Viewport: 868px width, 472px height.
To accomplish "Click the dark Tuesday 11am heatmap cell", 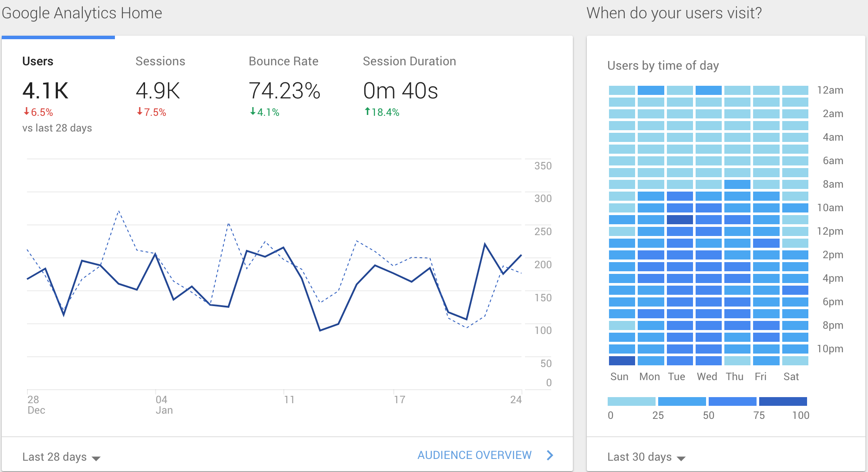I will point(680,219).
